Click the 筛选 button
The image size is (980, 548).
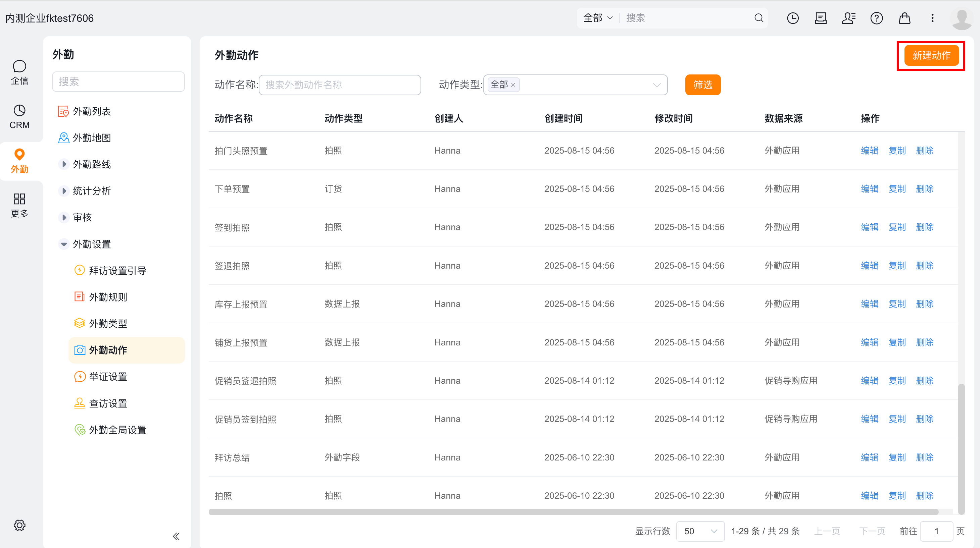coord(703,85)
